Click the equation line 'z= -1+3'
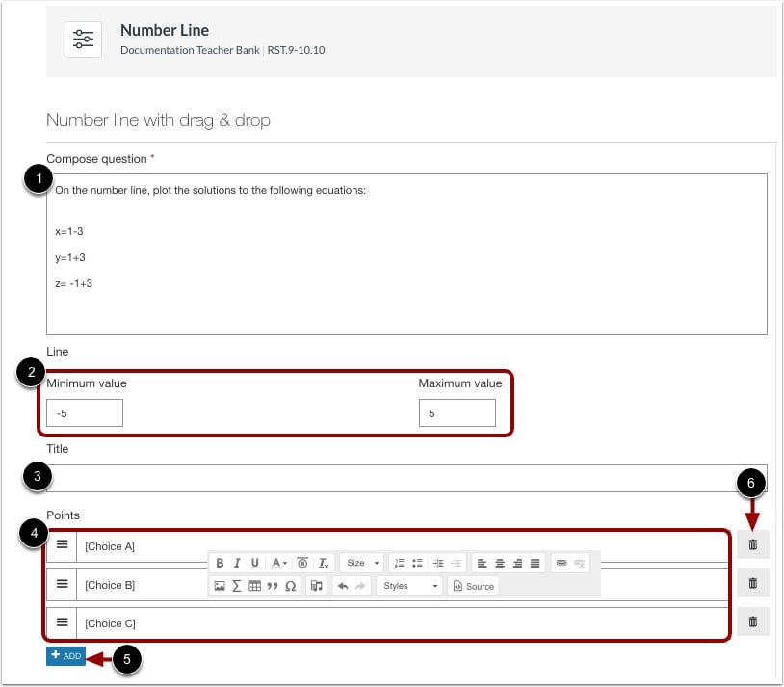 73,283
